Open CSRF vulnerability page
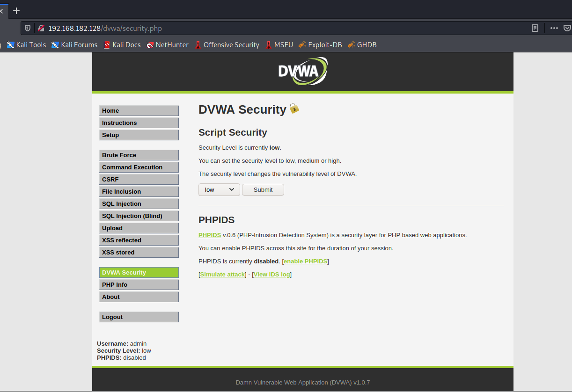The height and width of the screenshot is (392, 572). click(x=139, y=179)
